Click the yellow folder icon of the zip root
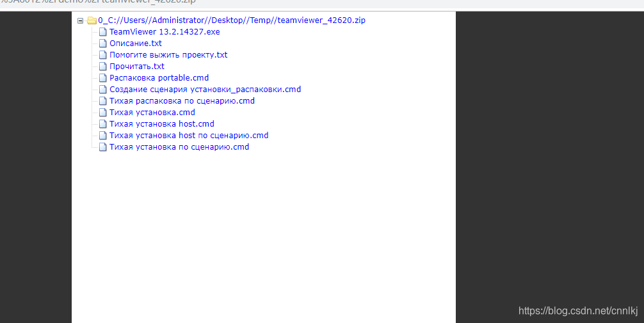Screen dimensions: 644x323 click(x=92, y=20)
